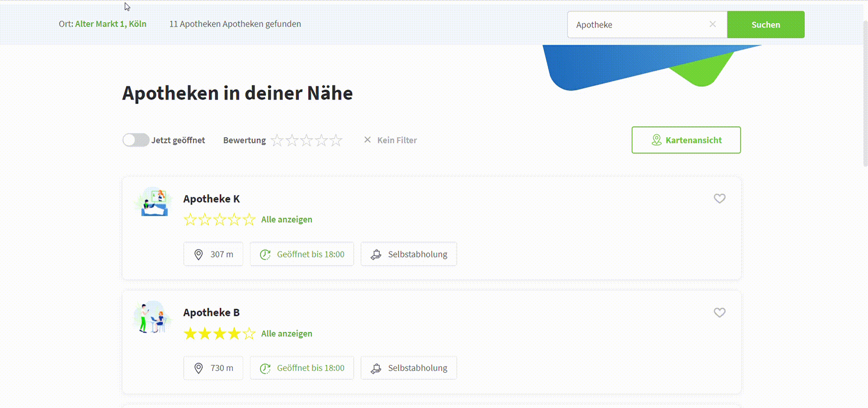Select Selbstabholung for Apotheke K
Viewport: 868px width, 408px height.
[409, 254]
